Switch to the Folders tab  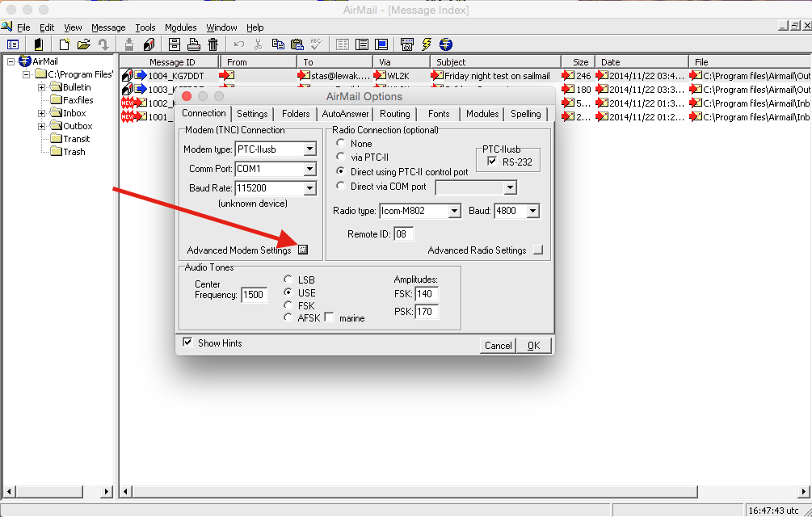pyautogui.click(x=296, y=114)
